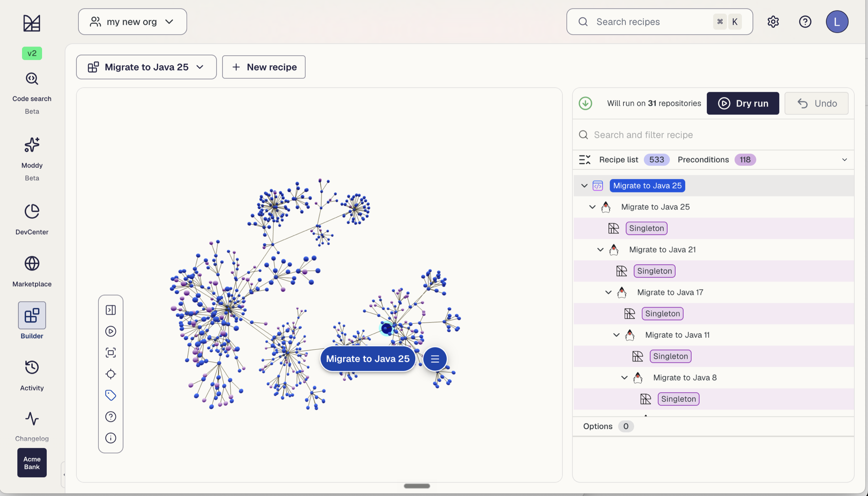Click the horizontal scrollbar handle below graph
868x496 pixels.
pos(417,486)
